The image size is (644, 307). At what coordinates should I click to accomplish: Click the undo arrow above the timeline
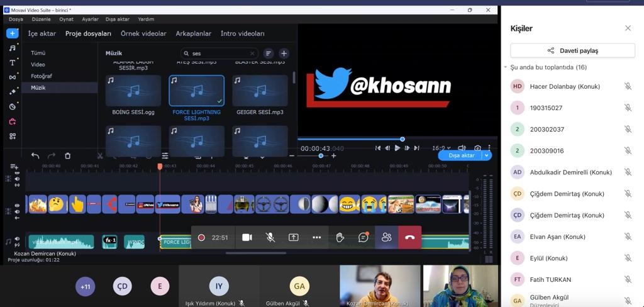[35, 156]
